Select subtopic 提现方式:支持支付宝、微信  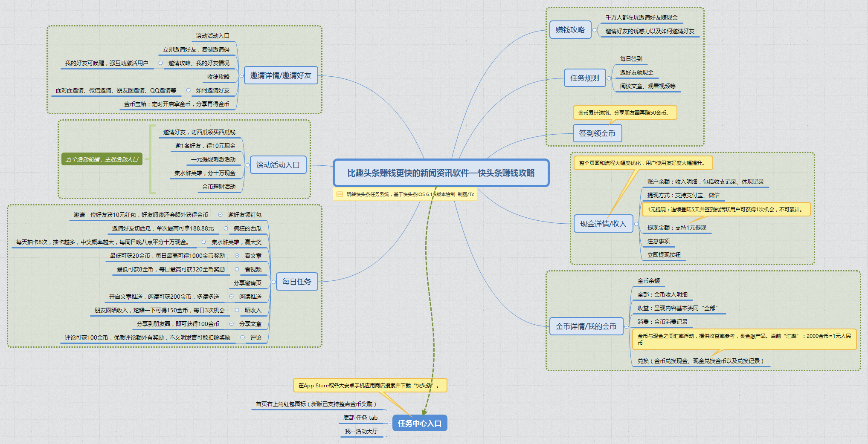point(683,196)
